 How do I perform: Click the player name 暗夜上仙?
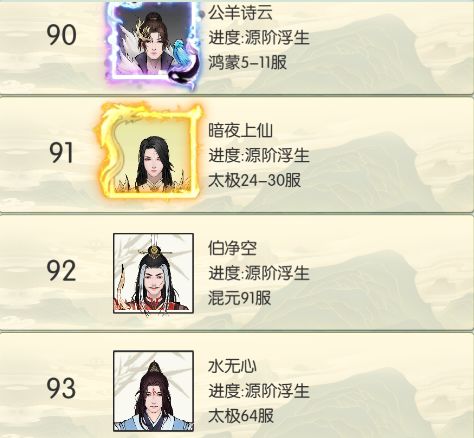240,130
